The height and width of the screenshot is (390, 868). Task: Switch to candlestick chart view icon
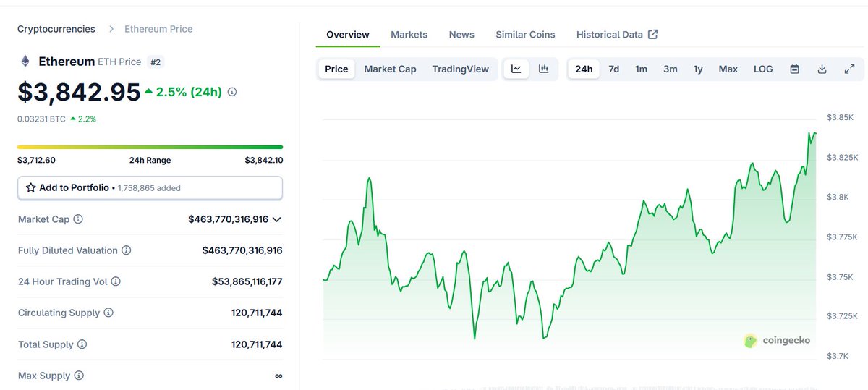[544, 69]
